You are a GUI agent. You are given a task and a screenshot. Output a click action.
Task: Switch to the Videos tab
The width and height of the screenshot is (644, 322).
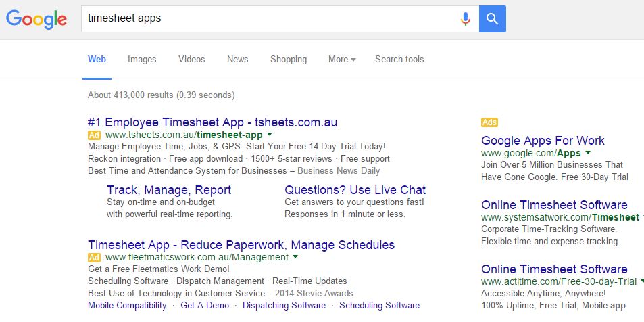tap(191, 60)
